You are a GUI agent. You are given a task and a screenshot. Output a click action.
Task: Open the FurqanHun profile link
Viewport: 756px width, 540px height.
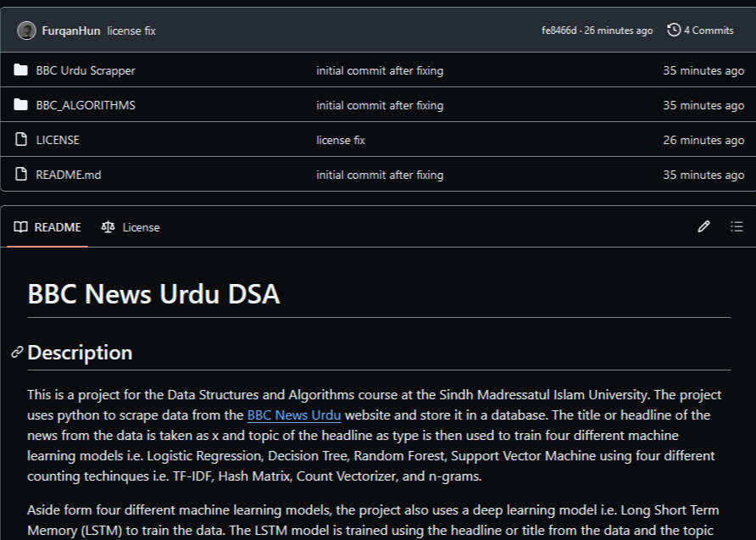click(x=71, y=31)
